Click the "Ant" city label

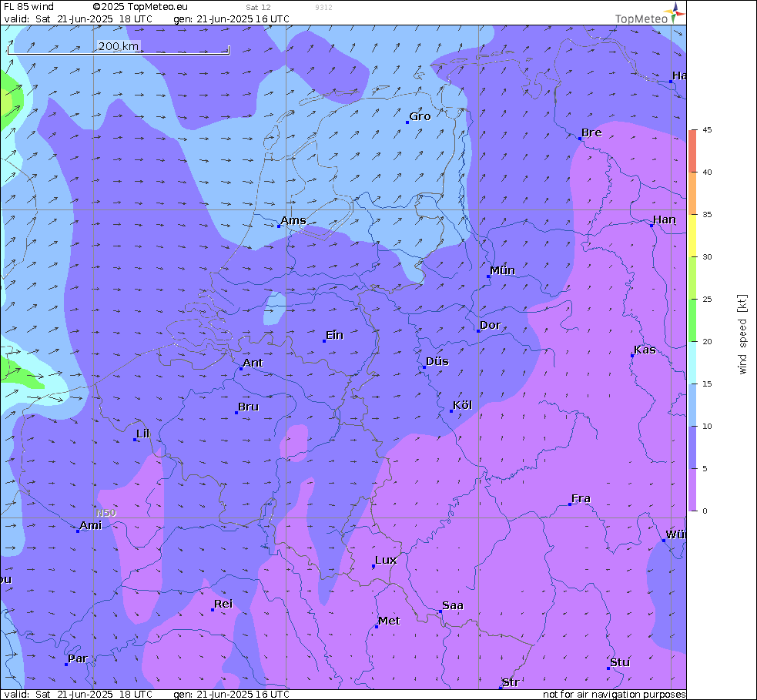point(253,363)
